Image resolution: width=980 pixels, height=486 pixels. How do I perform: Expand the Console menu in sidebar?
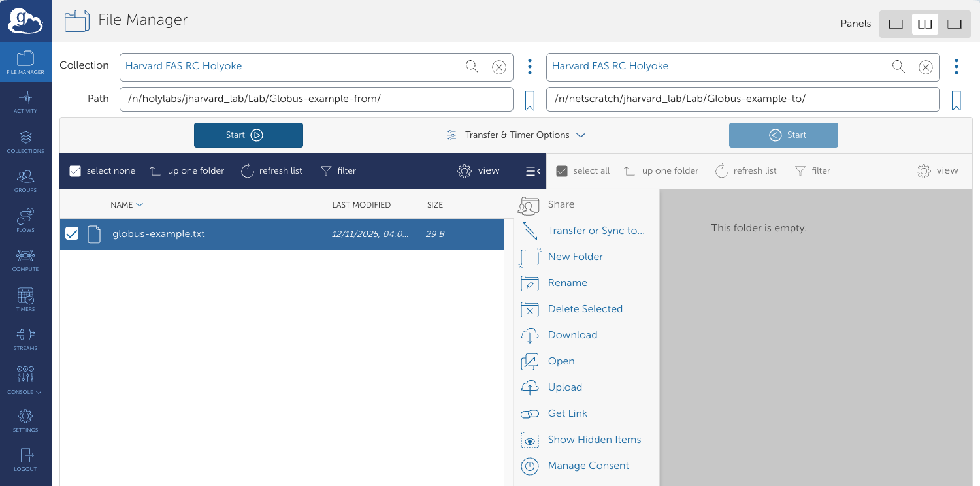tap(24, 392)
